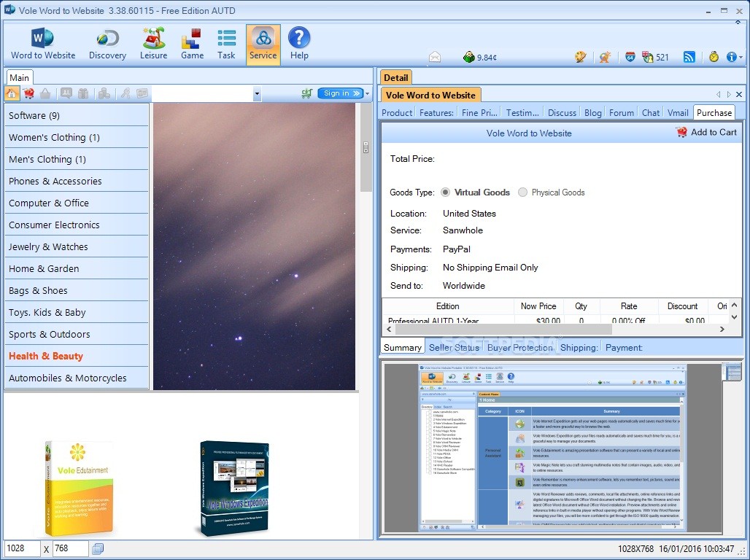Click the edition table horizontal scrollbar
Image resolution: width=750 pixels, height=560 pixels.
(x=503, y=330)
